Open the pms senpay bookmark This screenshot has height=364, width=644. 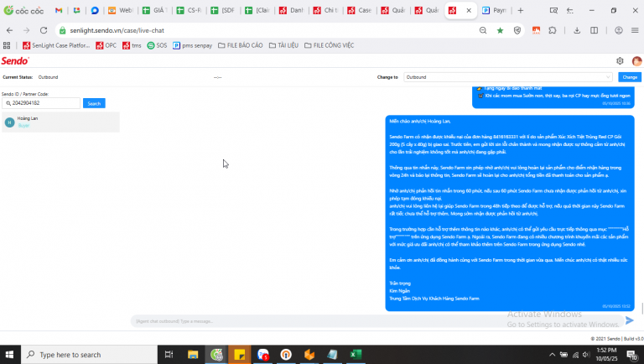pos(192,45)
